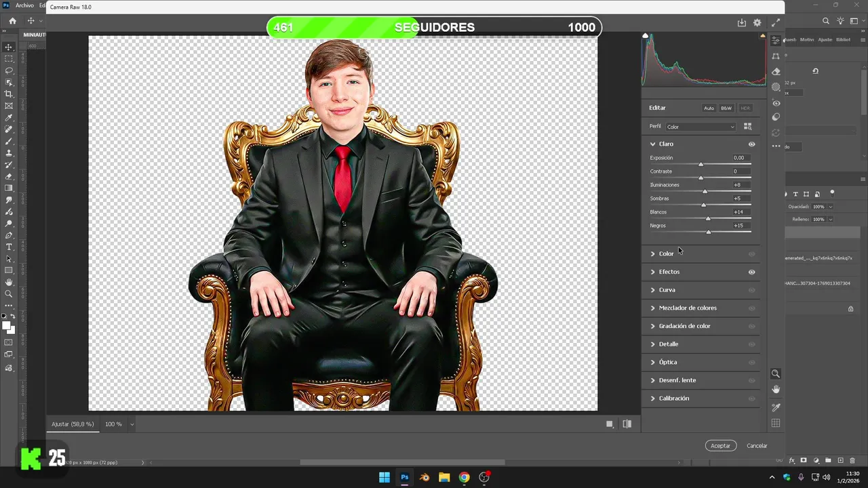Screen dimensions: 868x488
Task: Click the Cancelar button
Action: point(757,446)
